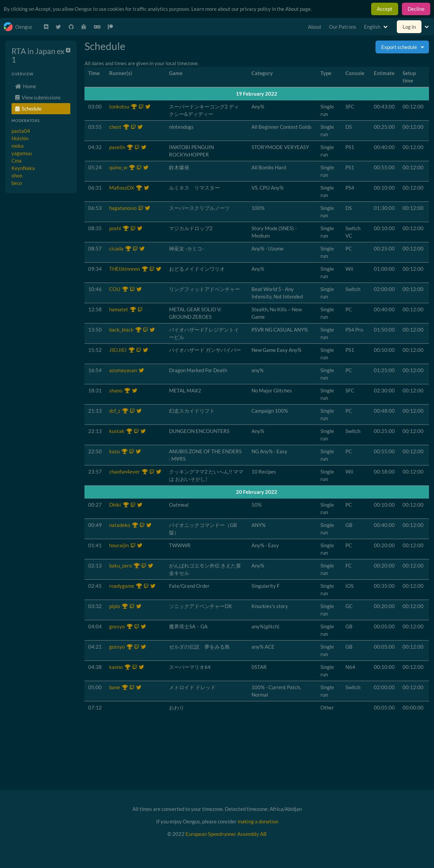
Task: Open View submissions in the sidebar
Action: pyautogui.click(x=41, y=98)
